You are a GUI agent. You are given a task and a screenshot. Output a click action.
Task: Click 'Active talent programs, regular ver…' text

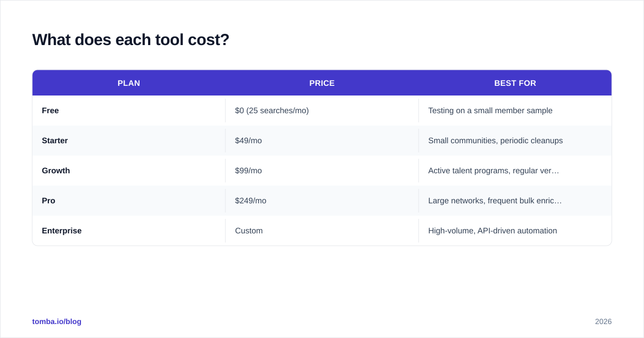(x=494, y=171)
